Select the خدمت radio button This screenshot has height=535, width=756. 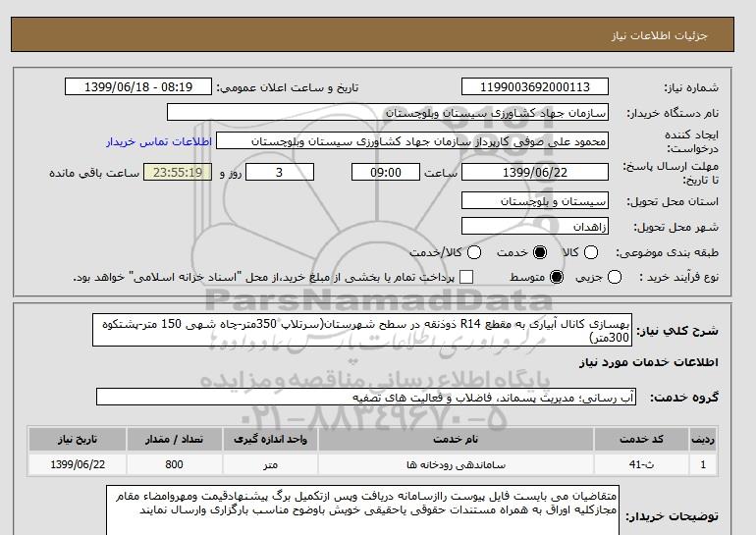click(540, 252)
